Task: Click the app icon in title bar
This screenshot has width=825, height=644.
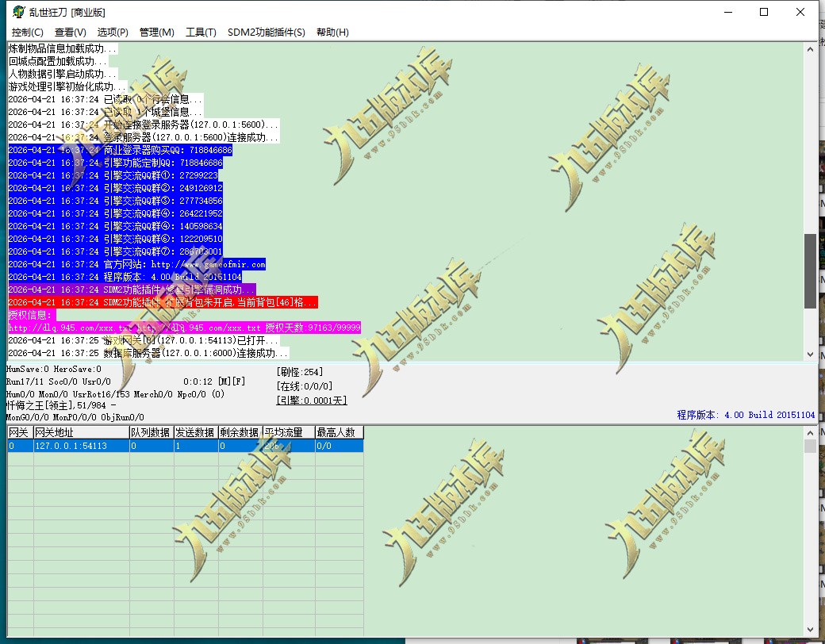Action: coord(18,12)
